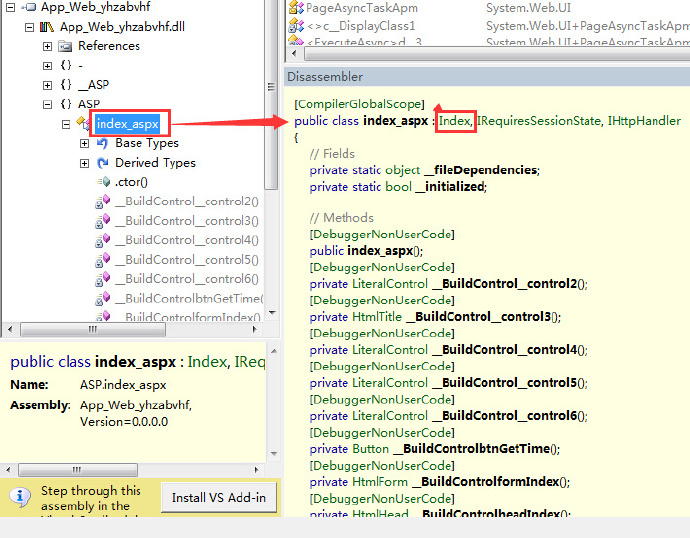Follow the IHttpHandler link in disassembler
The width and height of the screenshot is (690, 538).
pos(644,121)
